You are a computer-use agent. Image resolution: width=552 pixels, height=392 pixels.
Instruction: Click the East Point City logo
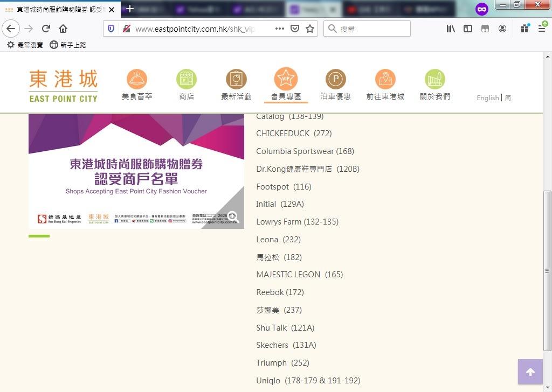(64, 86)
